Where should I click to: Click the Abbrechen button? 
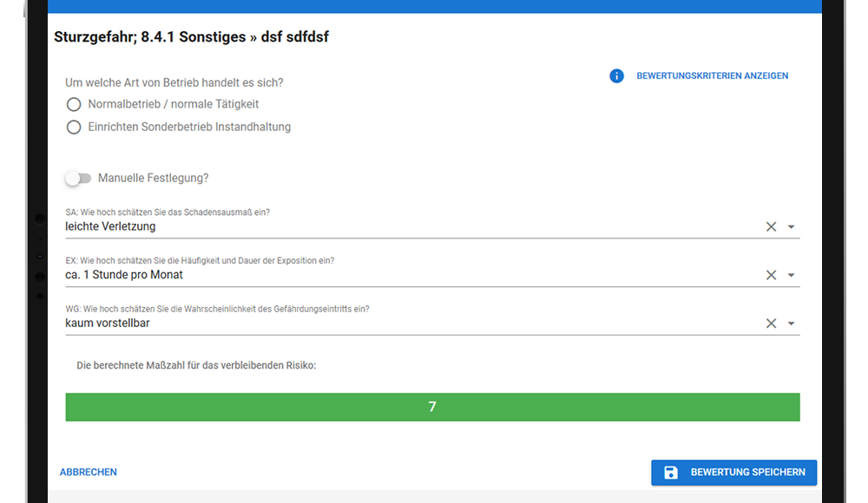point(88,472)
